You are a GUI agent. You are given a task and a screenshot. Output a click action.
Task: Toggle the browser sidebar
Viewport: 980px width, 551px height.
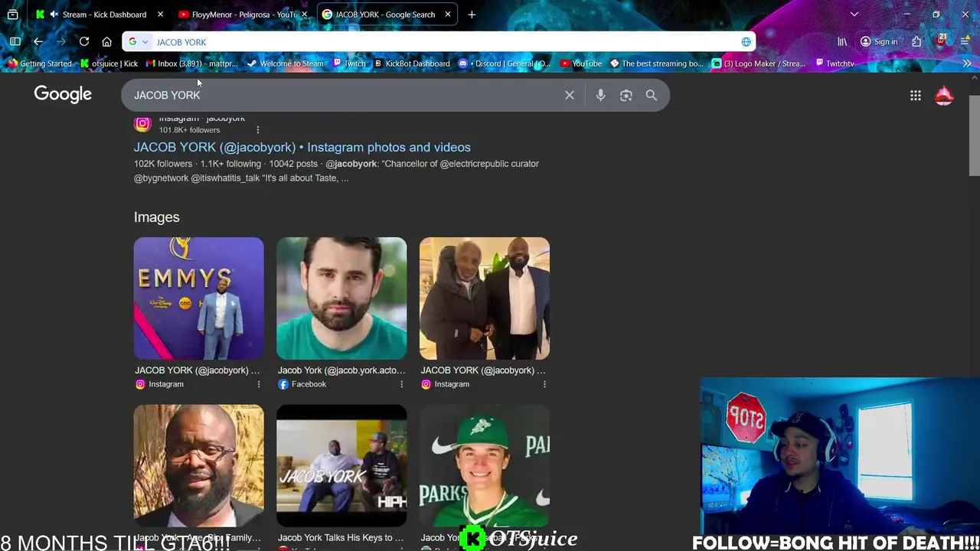tap(15, 42)
